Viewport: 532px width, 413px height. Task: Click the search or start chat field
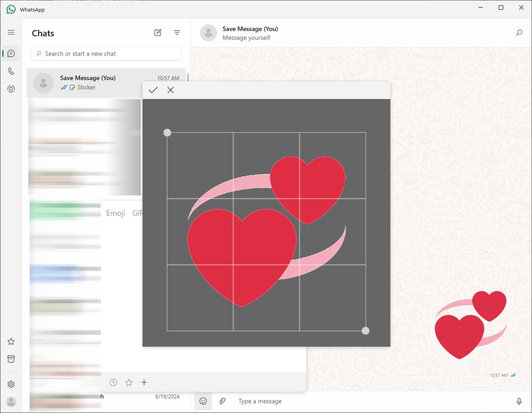pos(106,54)
